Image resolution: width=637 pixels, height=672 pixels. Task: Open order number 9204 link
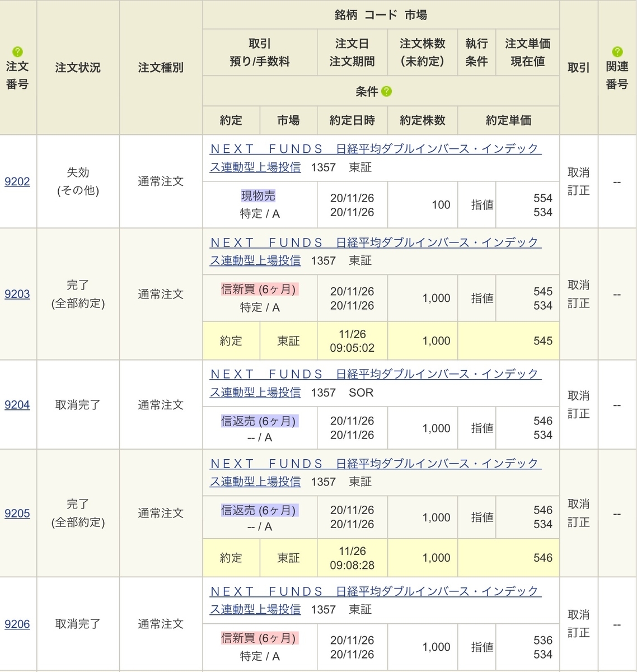(x=17, y=404)
